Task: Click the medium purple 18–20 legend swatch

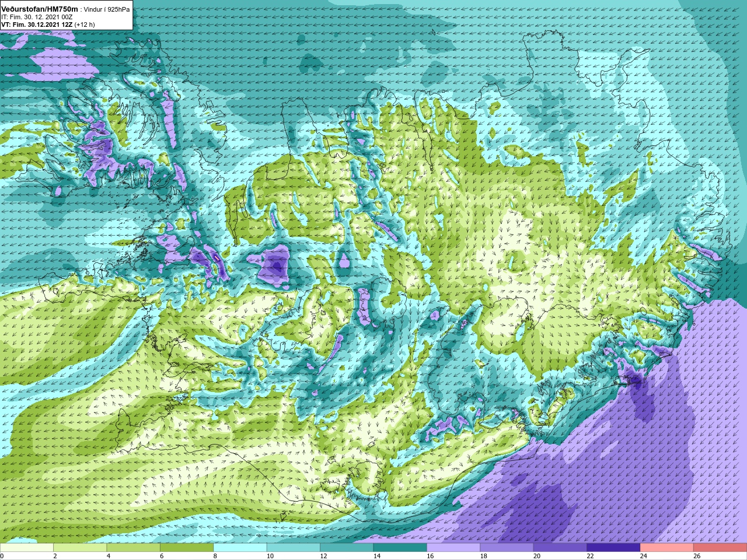Action: coord(507,548)
